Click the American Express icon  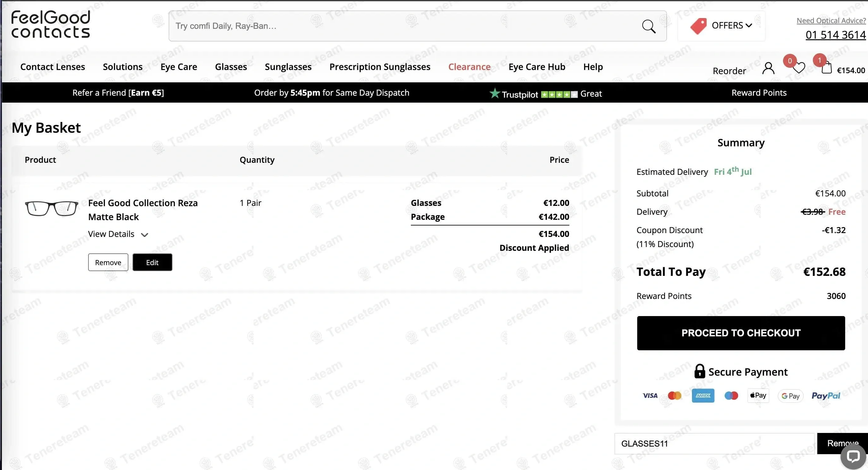[703, 396]
